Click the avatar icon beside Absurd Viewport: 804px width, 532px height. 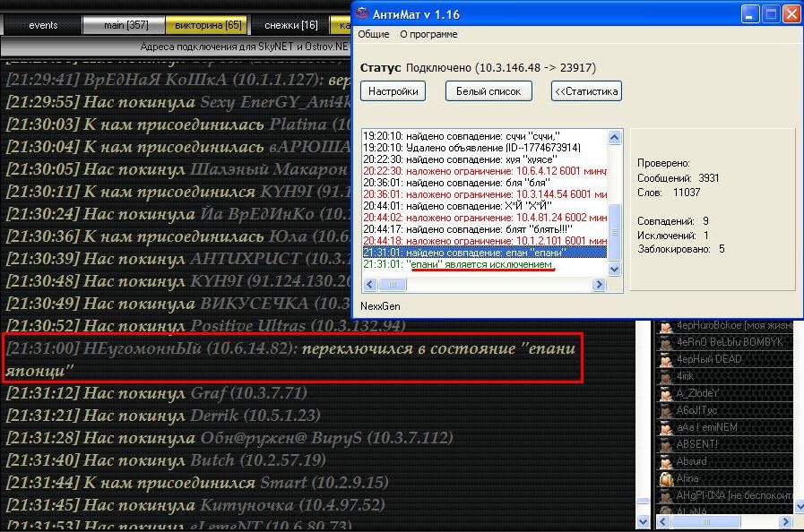tap(666, 461)
